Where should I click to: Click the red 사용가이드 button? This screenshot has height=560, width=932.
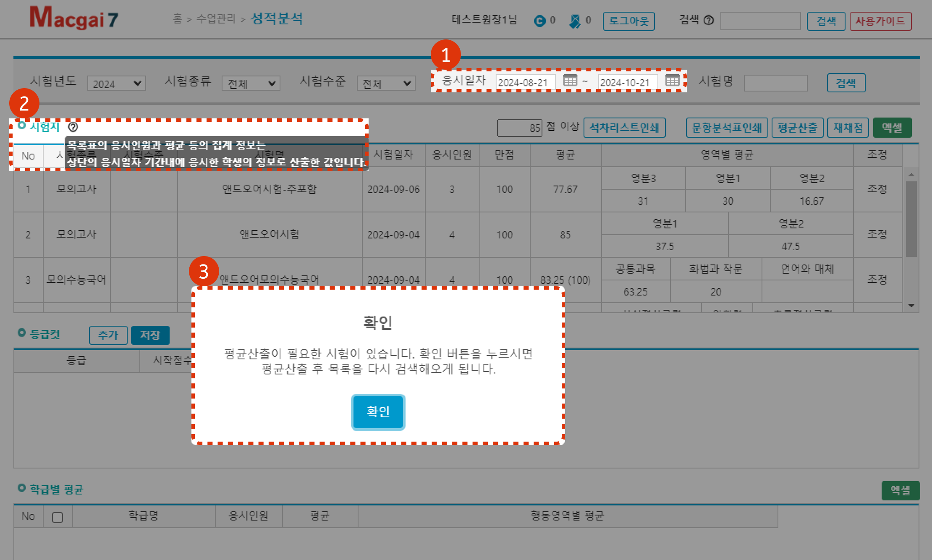tap(880, 21)
